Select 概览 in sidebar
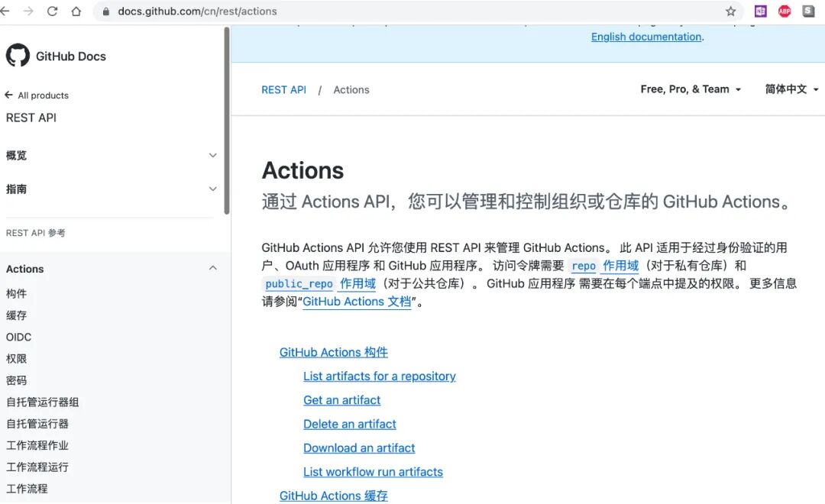This screenshot has width=825, height=504. (16, 155)
